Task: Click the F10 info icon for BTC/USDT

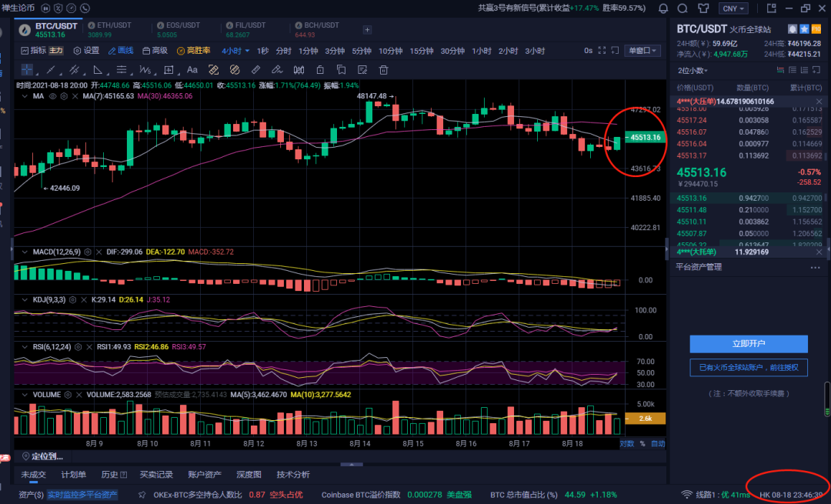Action: coord(816,29)
